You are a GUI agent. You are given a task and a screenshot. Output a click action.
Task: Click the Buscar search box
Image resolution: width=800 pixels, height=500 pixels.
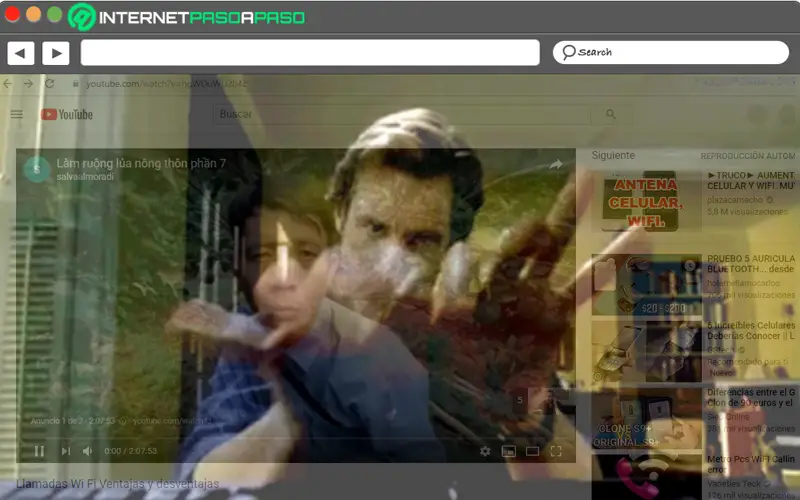[402, 114]
